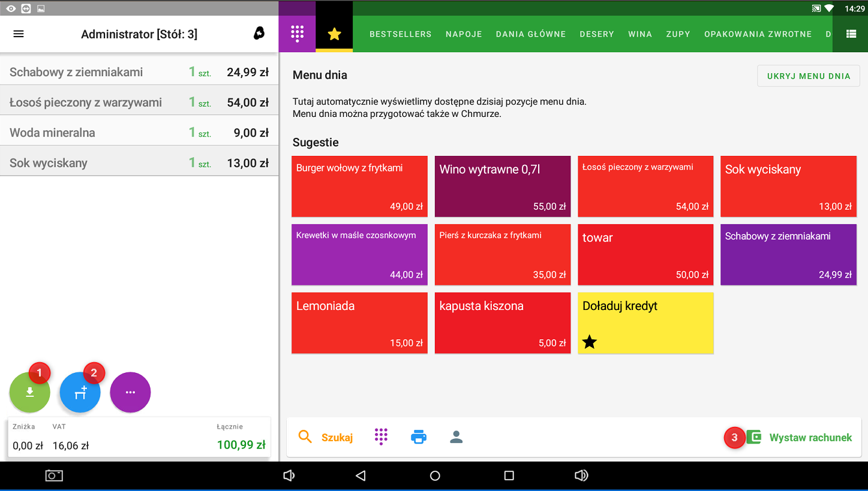Open the DANIA GŁÓWNE category
This screenshot has width=868, height=491.
tap(530, 34)
